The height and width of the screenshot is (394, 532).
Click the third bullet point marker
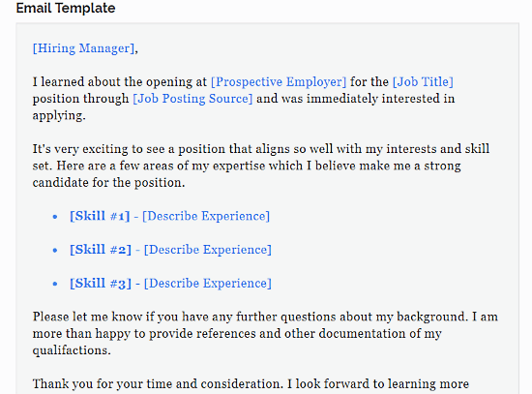[x=55, y=284]
